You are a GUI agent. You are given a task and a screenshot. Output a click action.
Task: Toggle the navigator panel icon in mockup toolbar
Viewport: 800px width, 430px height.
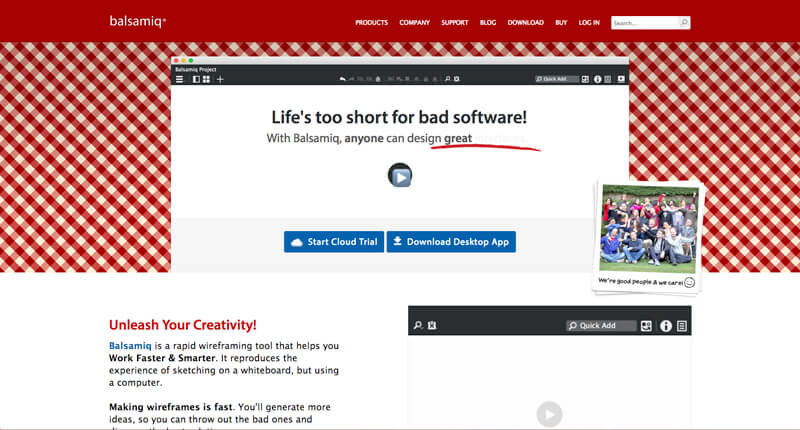pyautogui.click(x=195, y=79)
